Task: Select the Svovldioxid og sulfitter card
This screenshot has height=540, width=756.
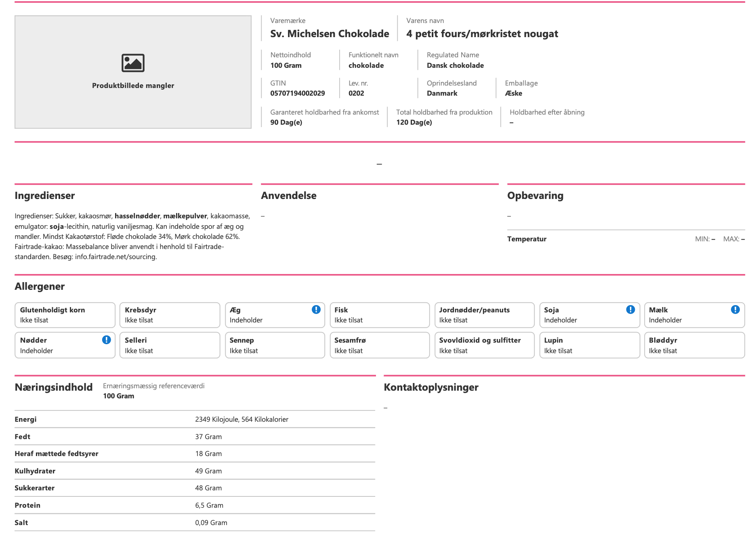Action: [x=484, y=345]
